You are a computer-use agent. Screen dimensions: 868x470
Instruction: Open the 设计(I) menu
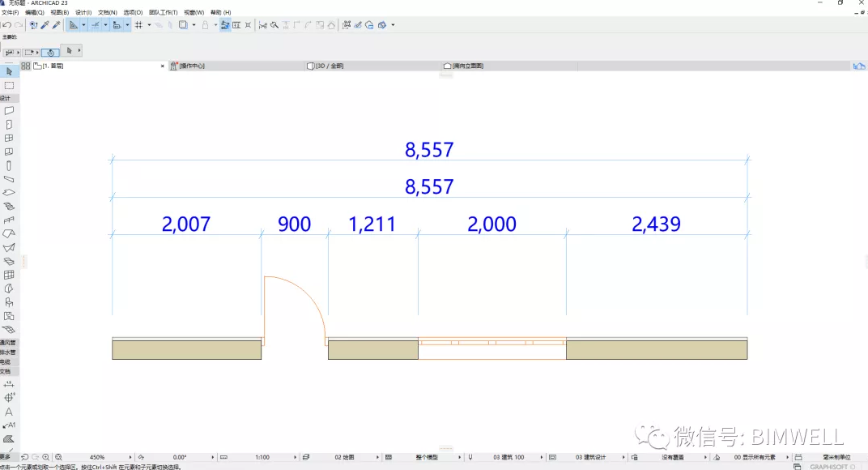pyautogui.click(x=83, y=12)
